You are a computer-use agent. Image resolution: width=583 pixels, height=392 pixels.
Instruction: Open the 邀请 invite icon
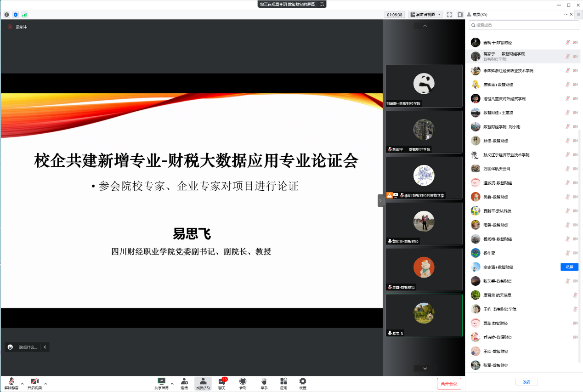click(x=184, y=383)
